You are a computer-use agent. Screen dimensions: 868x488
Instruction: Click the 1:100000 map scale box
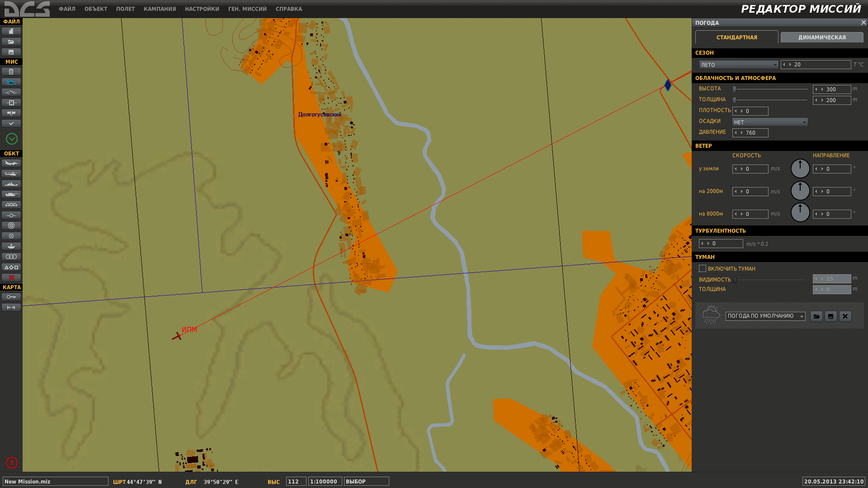tap(325, 481)
